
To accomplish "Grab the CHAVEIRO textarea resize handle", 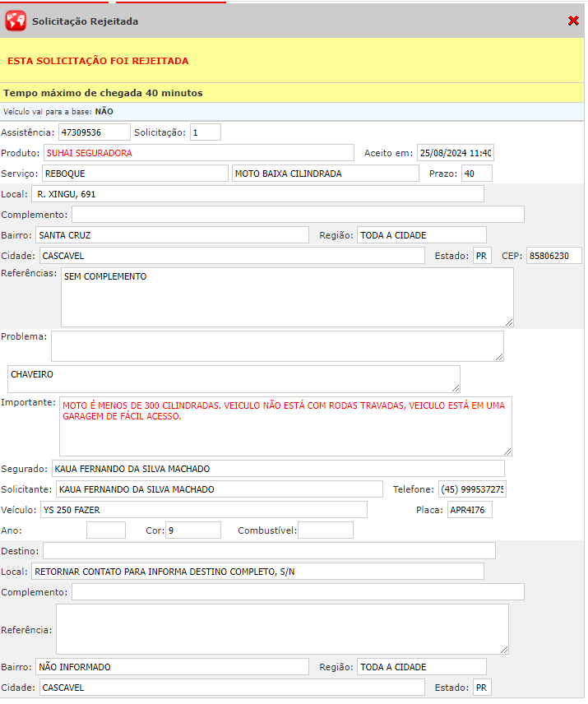I will point(456,388).
